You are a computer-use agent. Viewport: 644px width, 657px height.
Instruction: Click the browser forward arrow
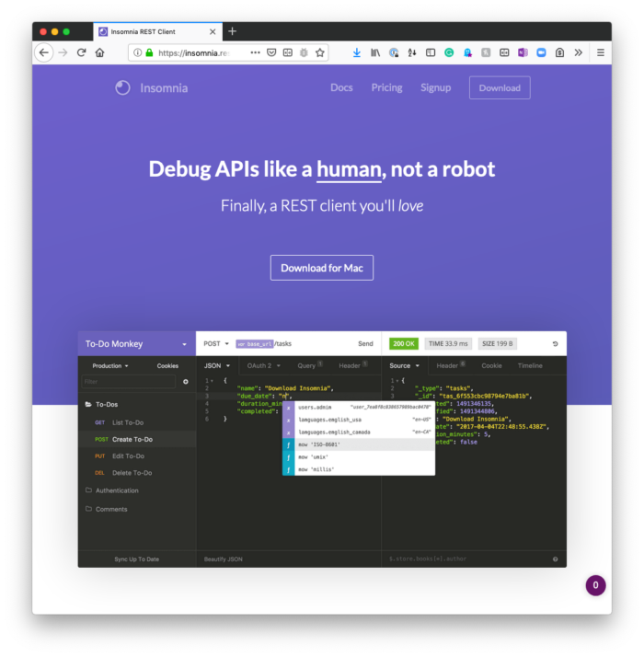63,52
